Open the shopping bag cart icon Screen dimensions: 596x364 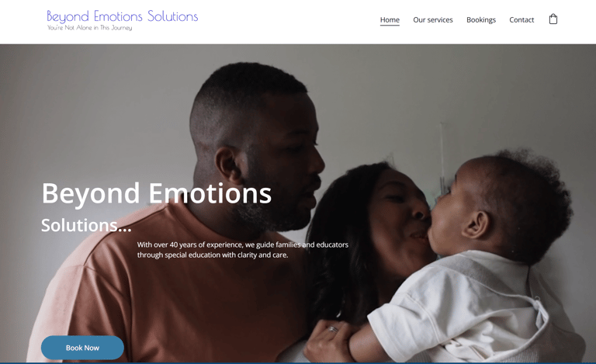[553, 19]
